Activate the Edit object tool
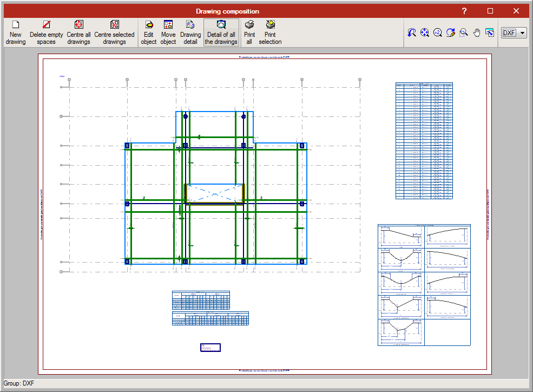The height and width of the screenshot is (392, 533). (x=148, y=32)
